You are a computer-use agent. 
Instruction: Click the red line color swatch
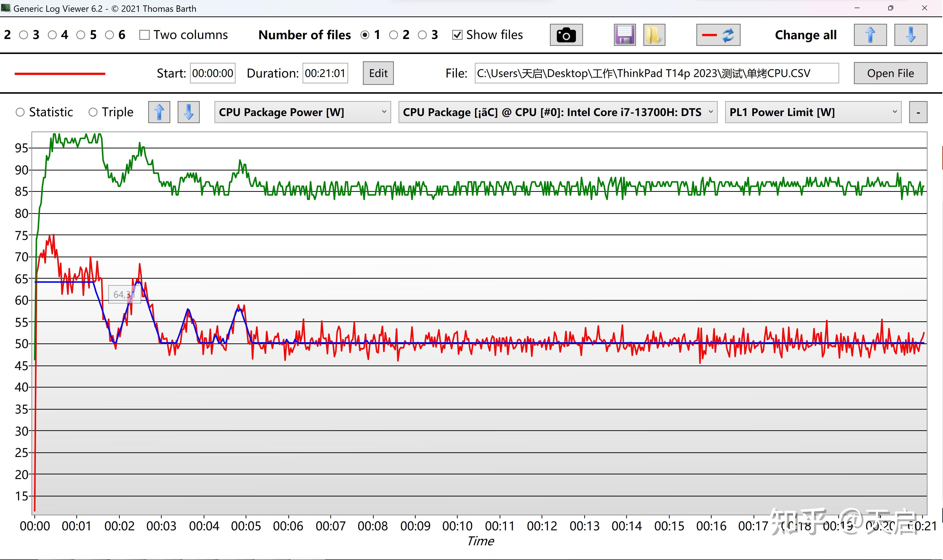[x=60, y=74]
